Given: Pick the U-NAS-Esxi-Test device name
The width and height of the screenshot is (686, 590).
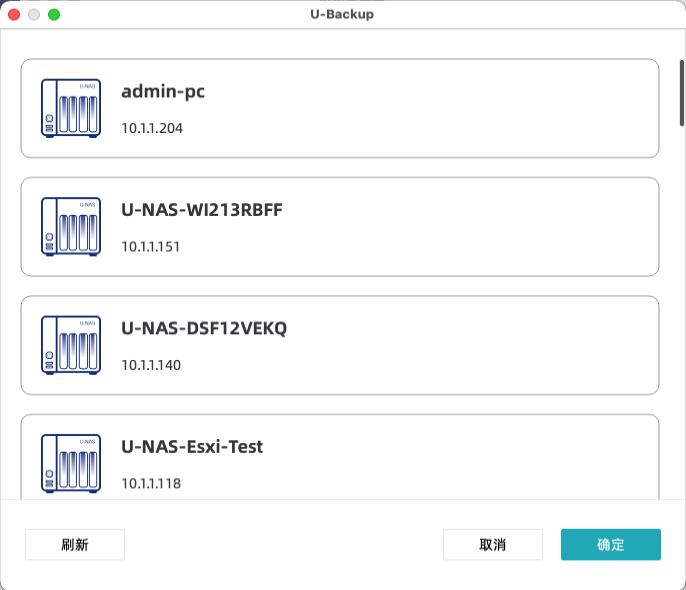Looking at the screenshot, I should tap(192, 446).
